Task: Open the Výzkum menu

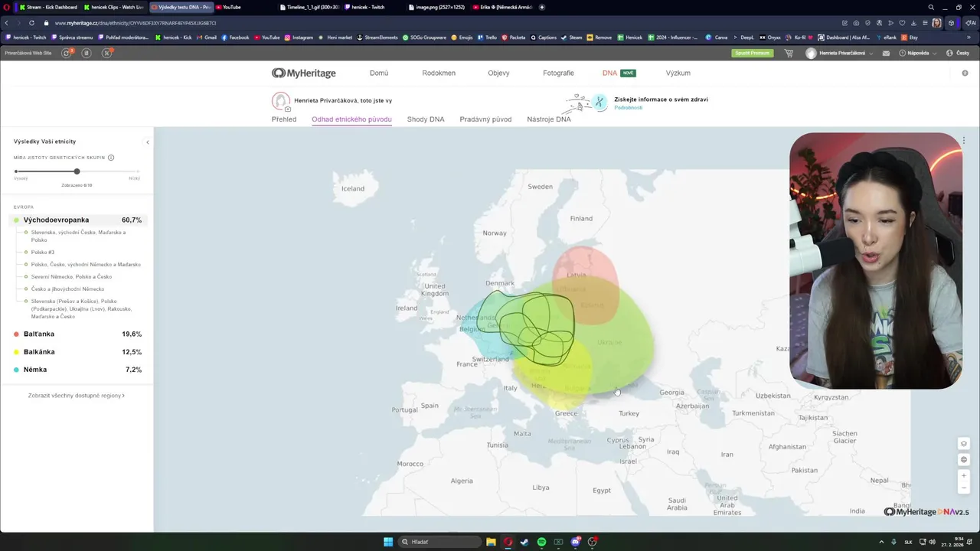Action: (x=678, y=73)
